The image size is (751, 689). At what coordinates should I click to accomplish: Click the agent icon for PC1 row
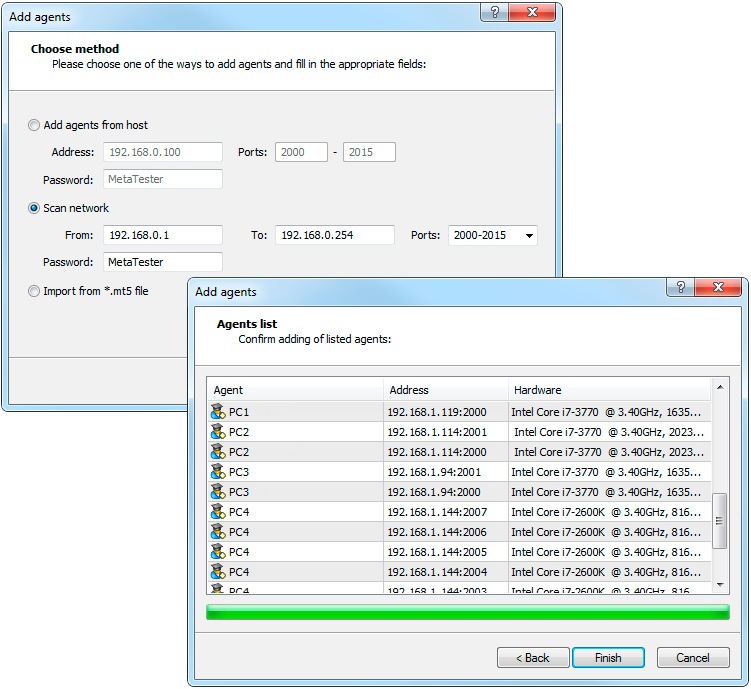click(218, 412)
